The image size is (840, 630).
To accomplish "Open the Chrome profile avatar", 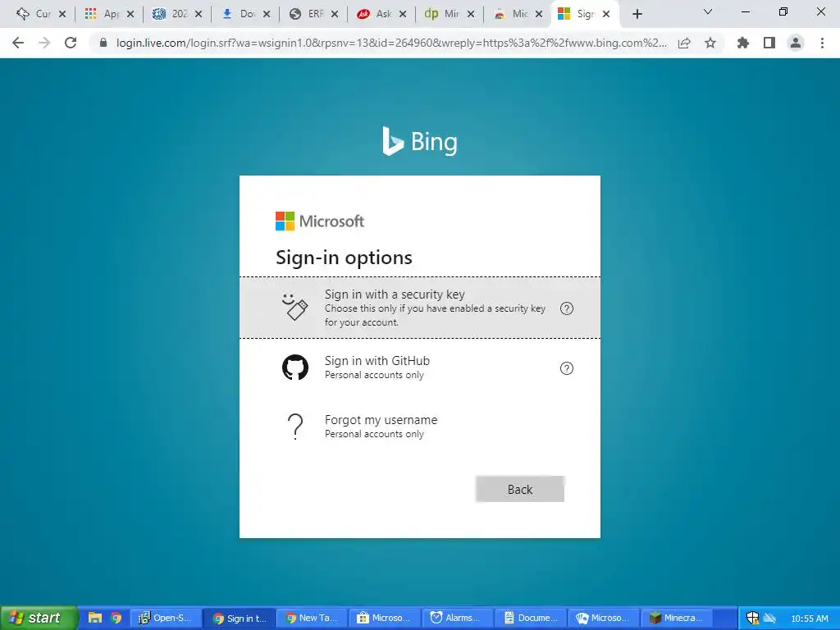I will [796, 43].
